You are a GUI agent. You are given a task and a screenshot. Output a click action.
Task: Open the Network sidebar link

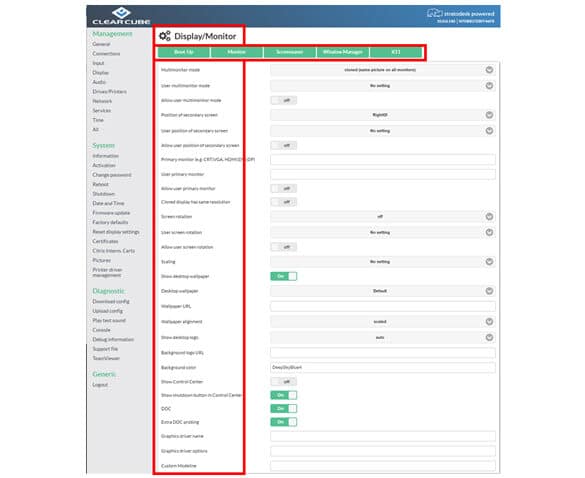coord(102,101)
